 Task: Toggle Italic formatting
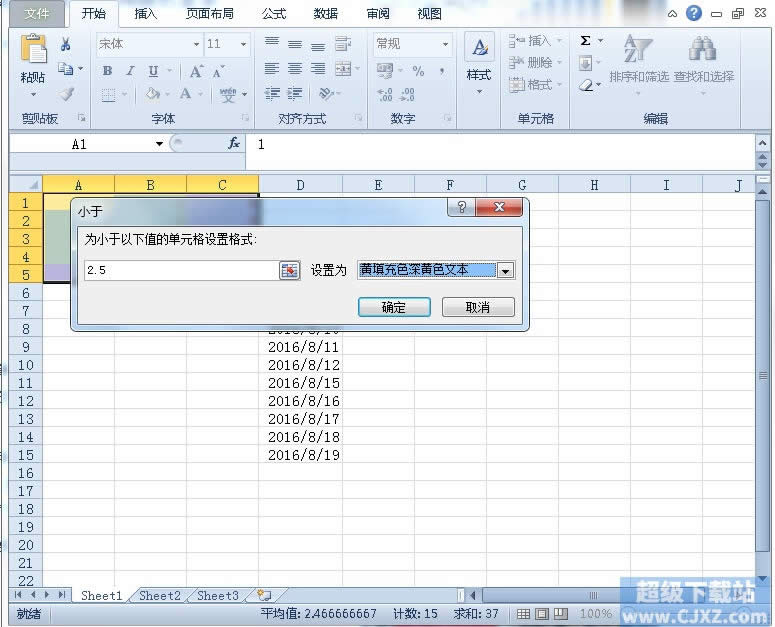[130, 71]
